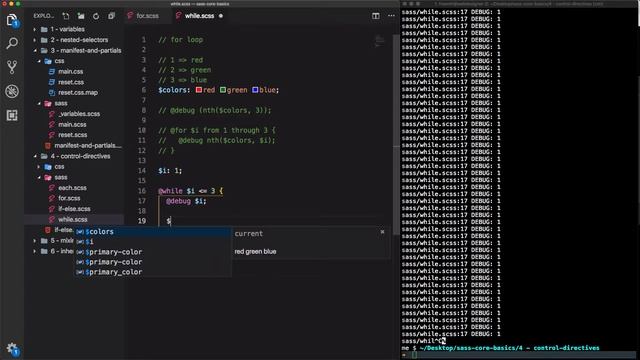Viewport: 640px width, 360px height.
Task: Click the New File icon in the Explorer header
Action: click(66, 16)
